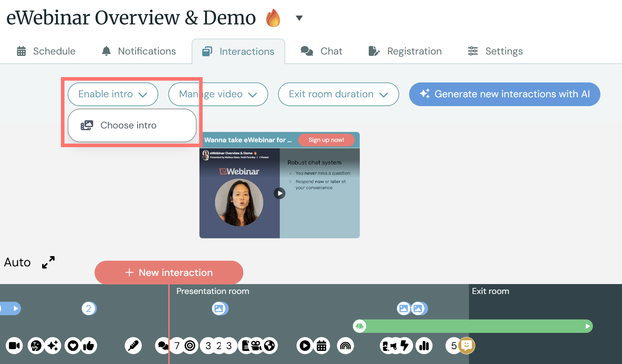Click the presenter video thumbnail
Viewport: 622px width, 364px height.
coord(239,202)
